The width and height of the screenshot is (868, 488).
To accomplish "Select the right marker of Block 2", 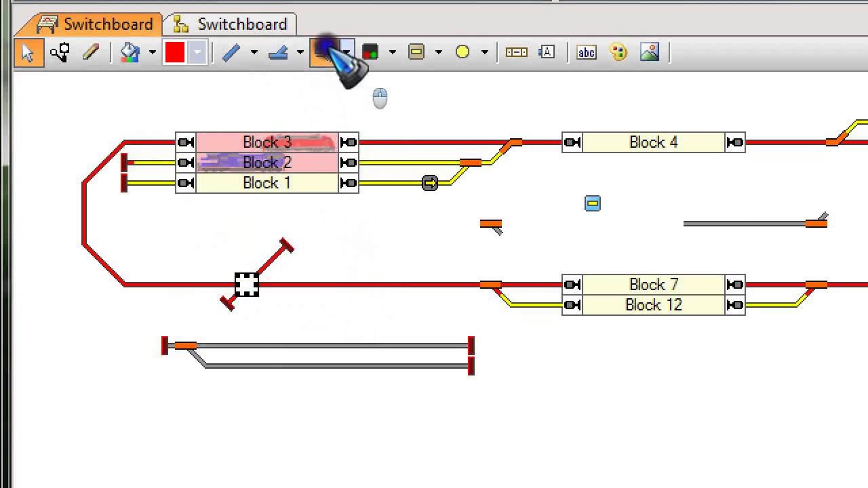I will 349,163.
